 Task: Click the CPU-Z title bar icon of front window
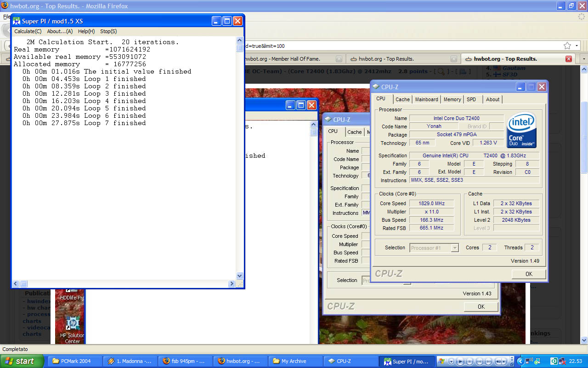[376, 86]
